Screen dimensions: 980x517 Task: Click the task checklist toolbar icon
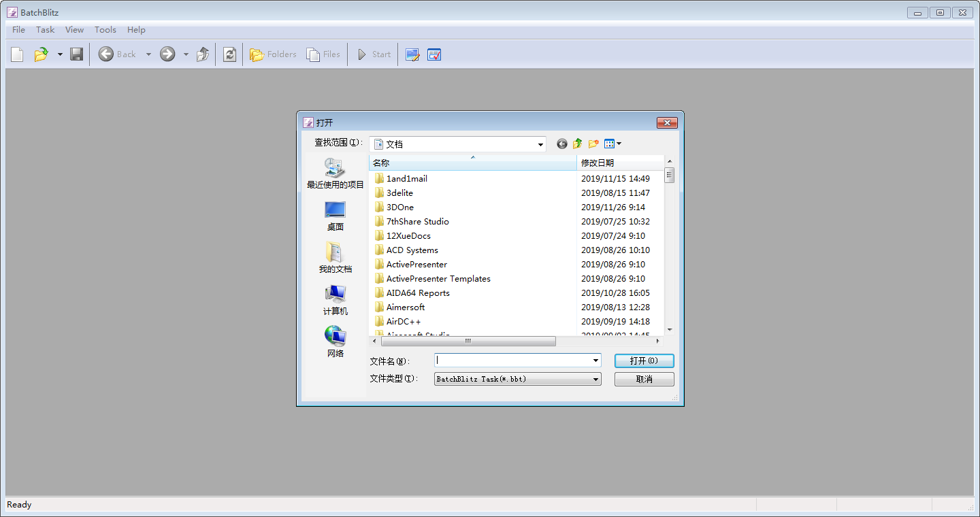(434, 54)
